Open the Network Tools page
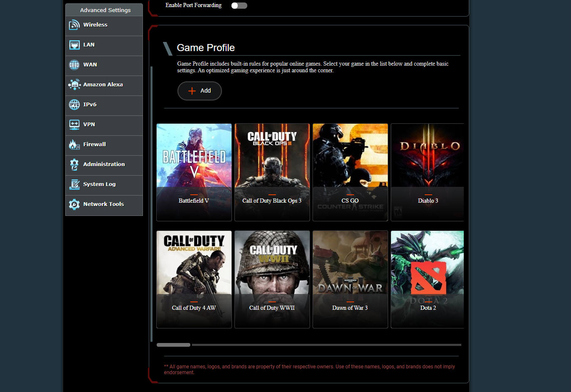Image resolution: width=571 pixels, height=392 pixels. (x=104, y=205)
